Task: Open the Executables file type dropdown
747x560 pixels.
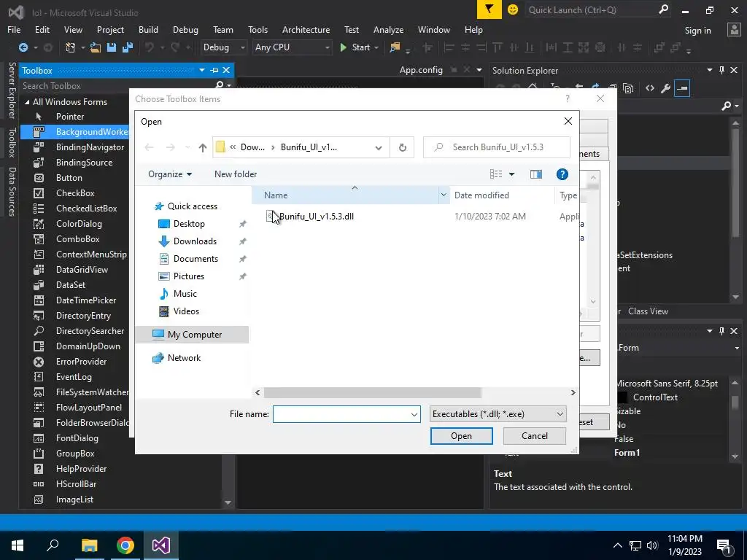Action: click(498, 414)
